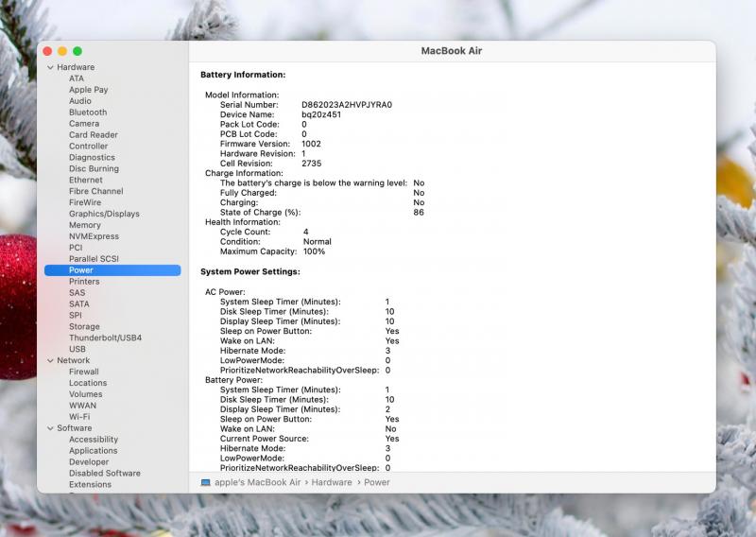Select Camera in the sidebar
Screen dimensions: 756x537
click(x=84, y=124)
